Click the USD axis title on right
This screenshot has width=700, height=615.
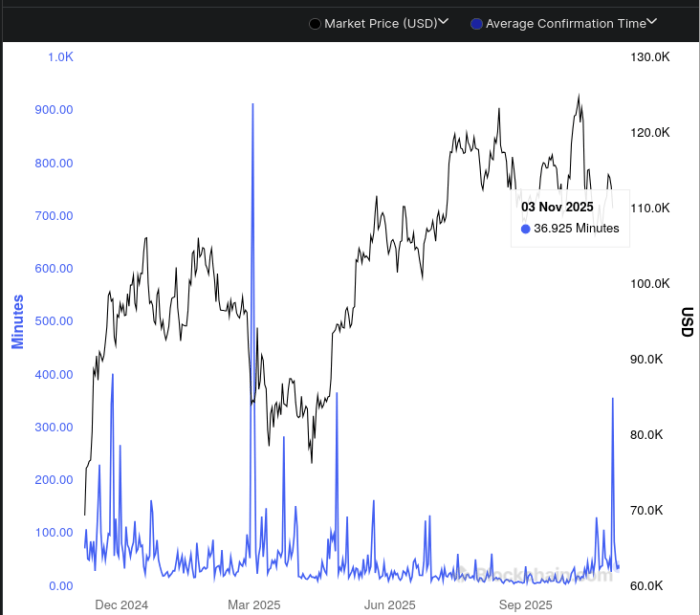(x=686, y=321)
